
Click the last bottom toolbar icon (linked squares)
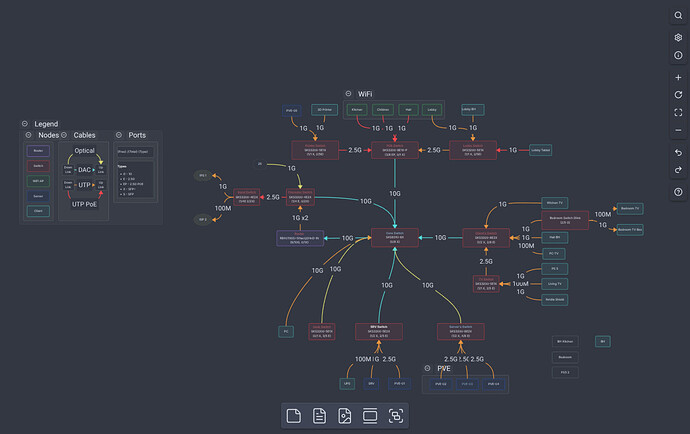tap(396, 415)
